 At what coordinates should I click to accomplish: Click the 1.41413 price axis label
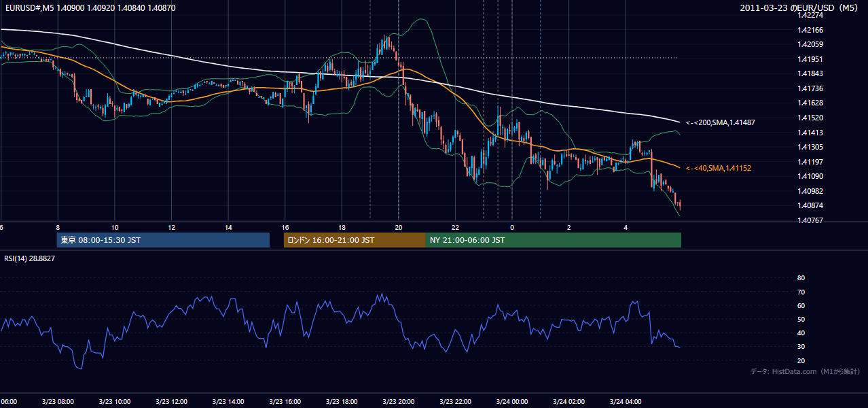[810, 133]
